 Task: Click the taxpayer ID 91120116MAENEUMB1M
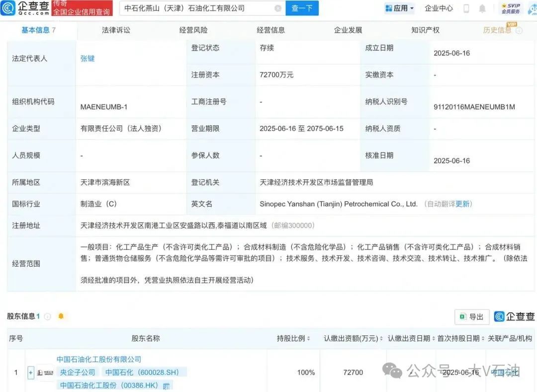point(474,107)
